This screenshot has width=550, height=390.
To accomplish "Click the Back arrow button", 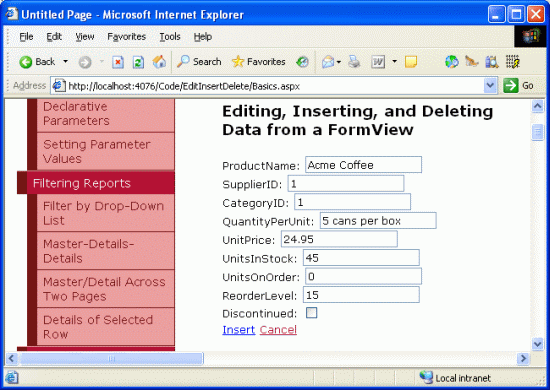I will [x=37, y=62].
